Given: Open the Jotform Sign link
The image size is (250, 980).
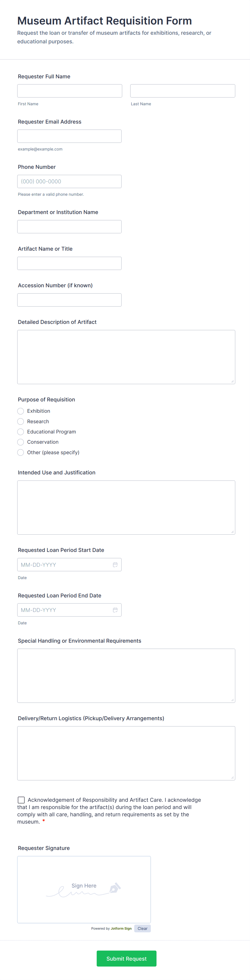Looking at the screenshot, I should tap(121, 928).
